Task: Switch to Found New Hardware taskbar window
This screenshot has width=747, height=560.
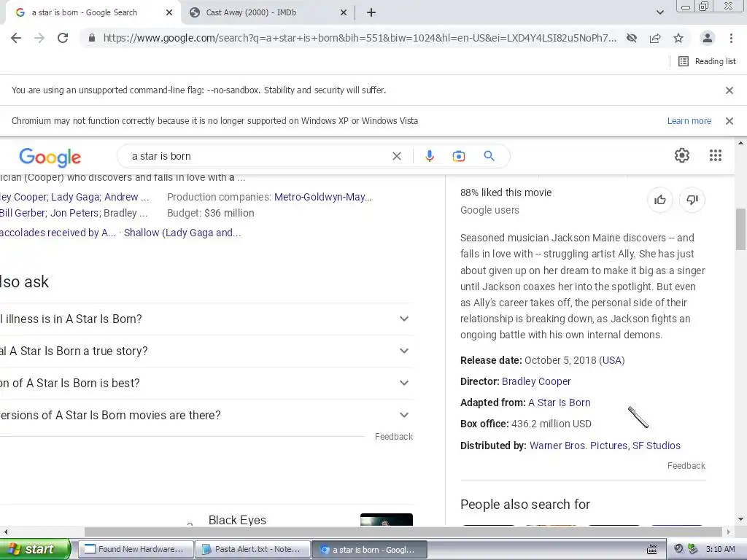Action: pos(136,550)
